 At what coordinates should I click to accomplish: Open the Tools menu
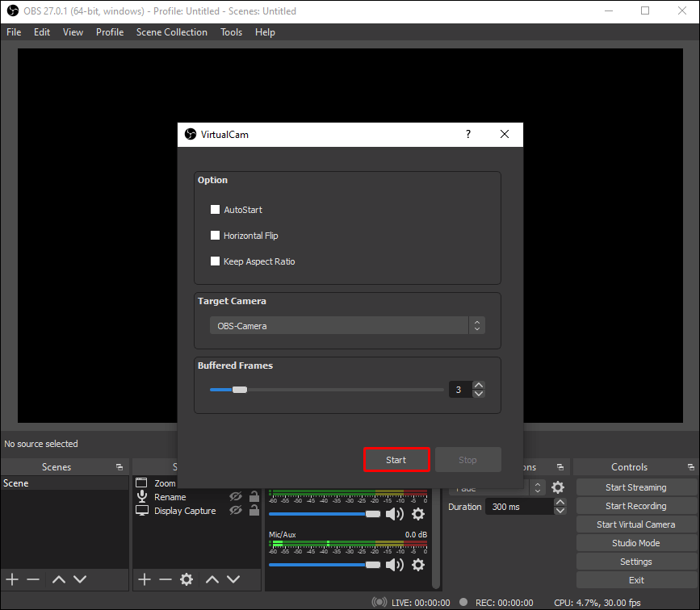[x=231, y=32]
